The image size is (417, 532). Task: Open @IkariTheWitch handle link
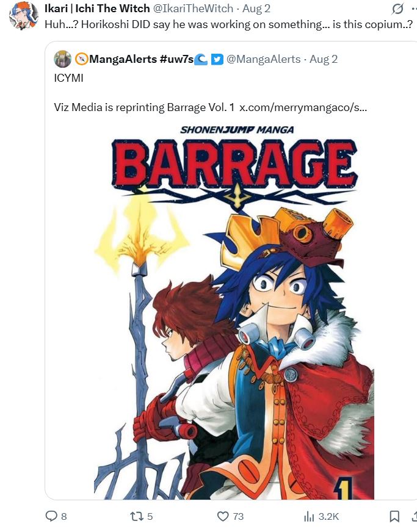pyautogui.click(x=193, y=9)
